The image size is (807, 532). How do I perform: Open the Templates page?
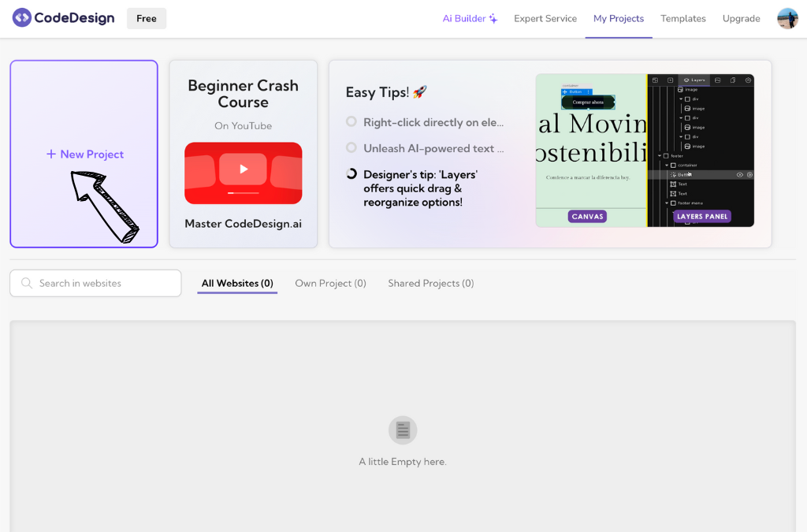coord(683,19)
